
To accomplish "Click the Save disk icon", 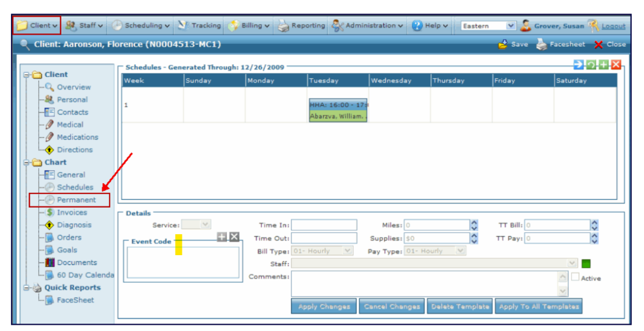I will [x=503, y=44].
